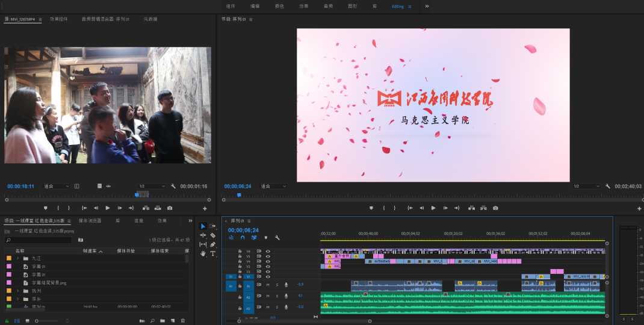Click Program monitor playhead marker
Image resolution: width=644 pixels, height=325 pixels.
[x=238, y=196]
